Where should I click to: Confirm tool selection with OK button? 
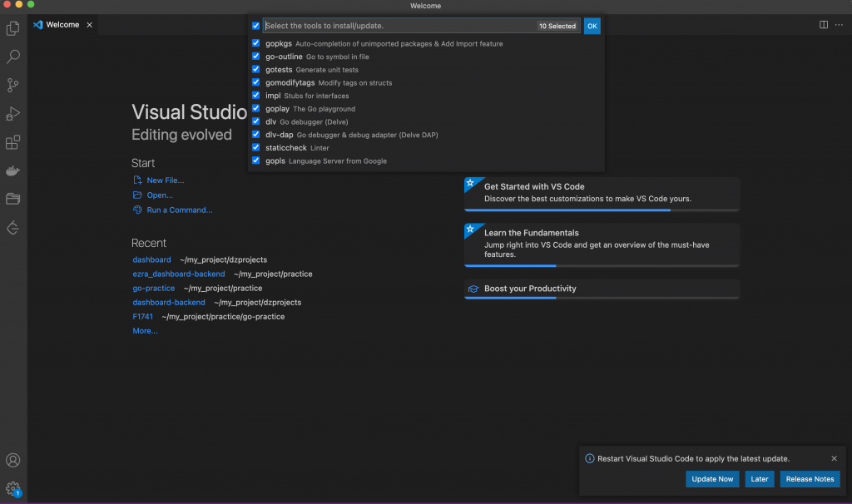click(x=592, y=26)
